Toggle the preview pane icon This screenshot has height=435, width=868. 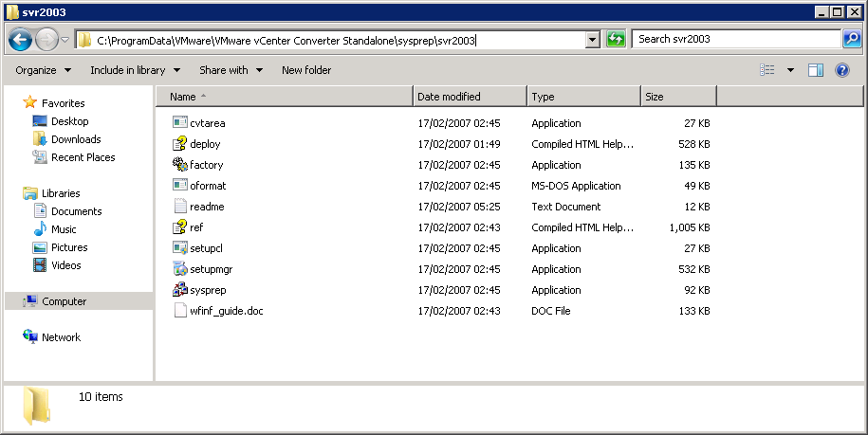click(815, 70)
